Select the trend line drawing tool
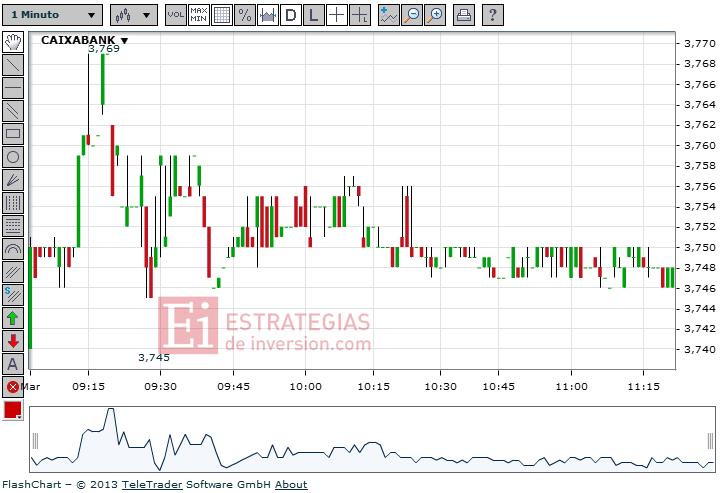The width and height of the screenshot is (721, 493). 13,65
